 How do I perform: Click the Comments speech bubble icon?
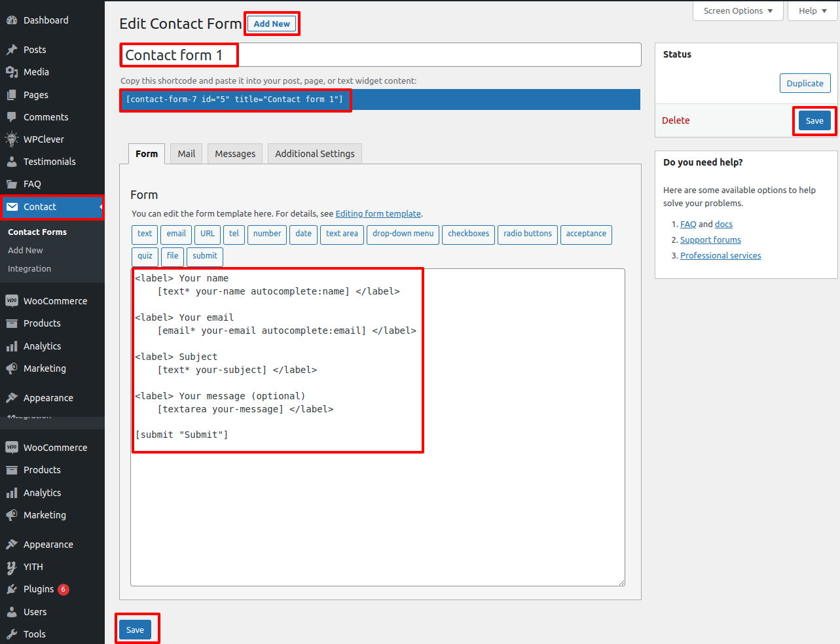12,117
